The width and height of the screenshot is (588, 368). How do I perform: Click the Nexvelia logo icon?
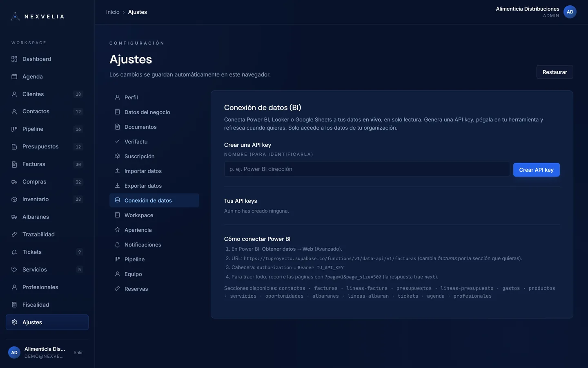coord(15,16)
